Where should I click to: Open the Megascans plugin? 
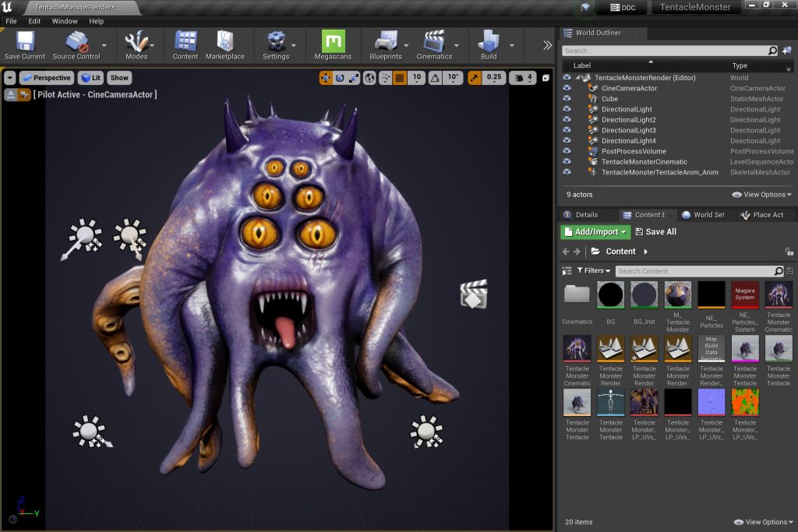coord(333,45)
